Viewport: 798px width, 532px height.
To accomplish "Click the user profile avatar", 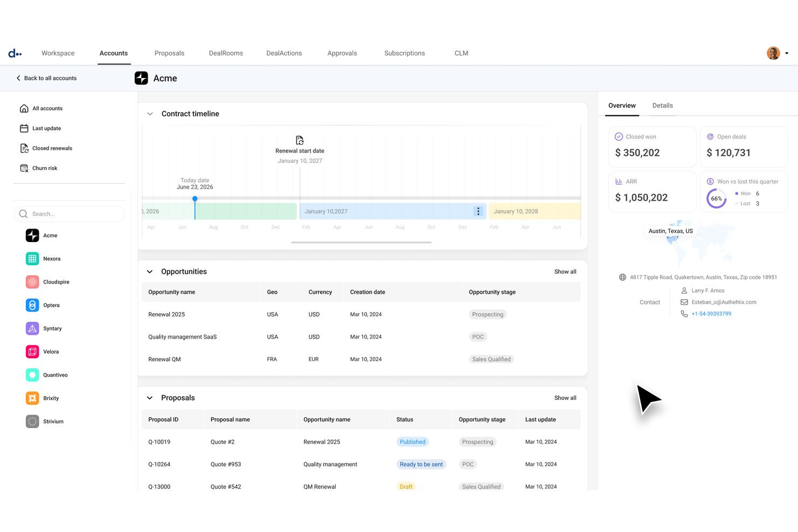I will (x=773, y=53).
